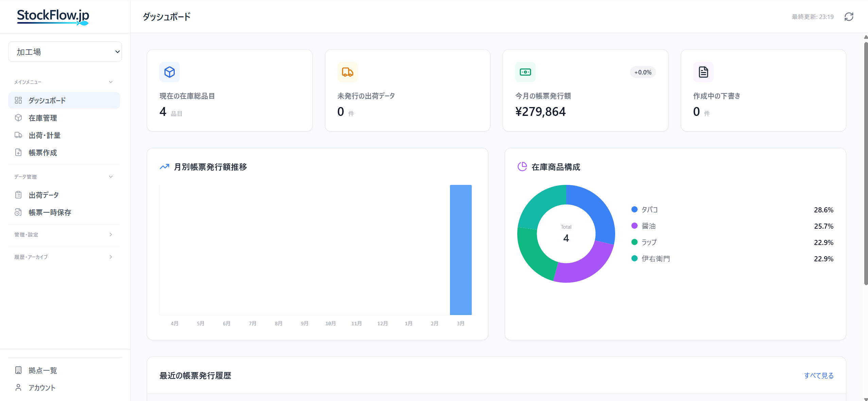Screen dimensions: 868x401
Task: Select ダッシュボード in the sidebar menu
Action: (x=47, y=100)
